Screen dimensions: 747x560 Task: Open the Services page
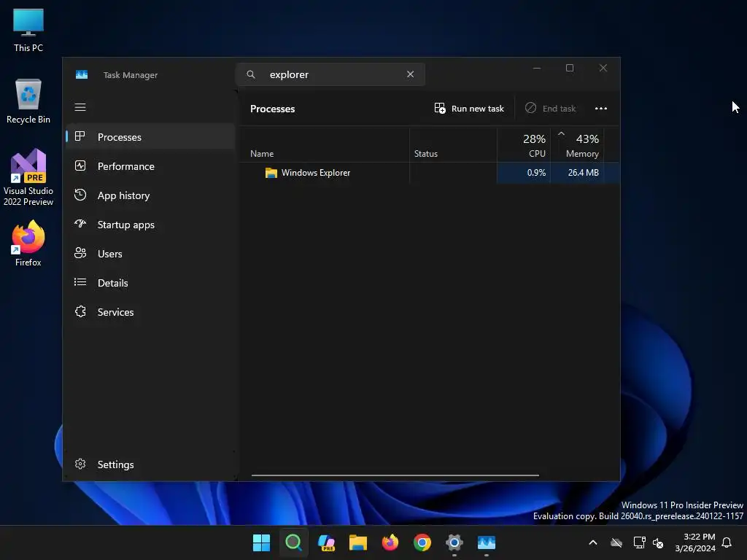150,312
